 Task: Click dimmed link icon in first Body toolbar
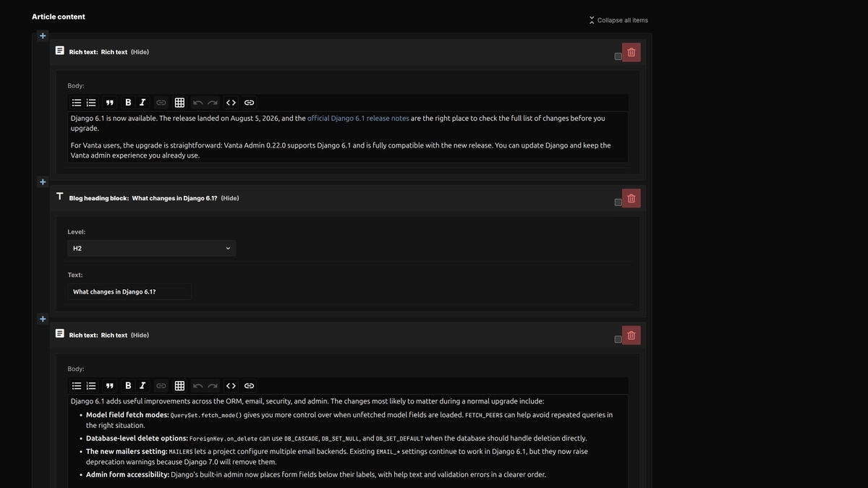pyautogui.click(x=161, y=103)
